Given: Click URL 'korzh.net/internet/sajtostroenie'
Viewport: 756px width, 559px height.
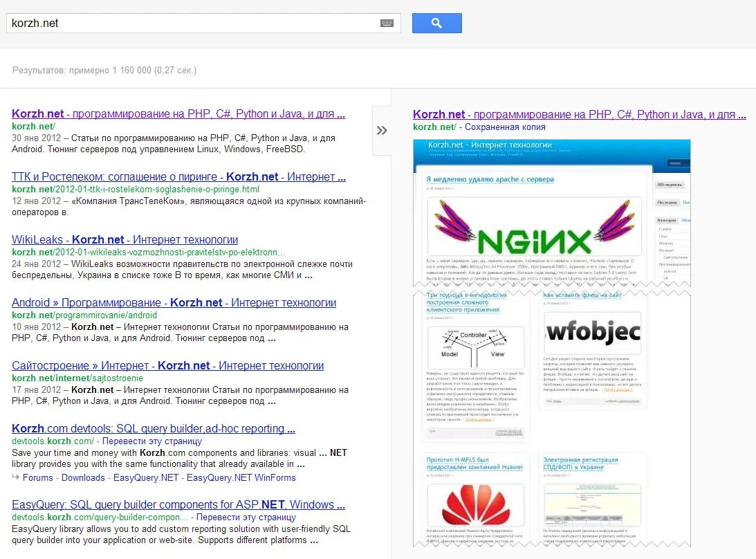Looking at the screenshot, I should (x=77, y=378).
